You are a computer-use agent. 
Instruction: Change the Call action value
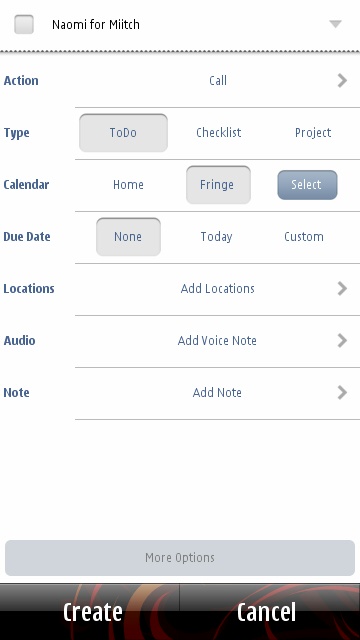(218, 80)
